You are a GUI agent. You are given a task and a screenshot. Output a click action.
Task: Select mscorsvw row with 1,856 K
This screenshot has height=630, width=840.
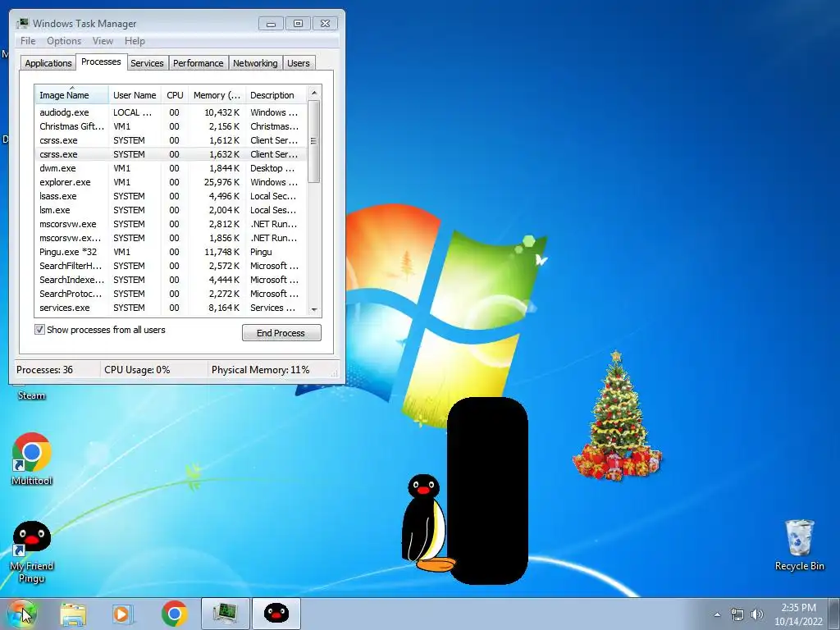point(171,238)
